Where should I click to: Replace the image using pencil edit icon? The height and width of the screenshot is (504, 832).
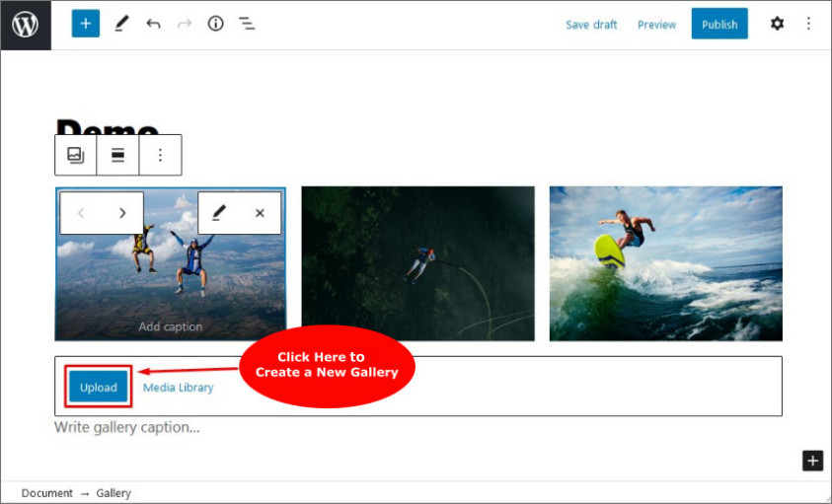click(x=219, y=213)
